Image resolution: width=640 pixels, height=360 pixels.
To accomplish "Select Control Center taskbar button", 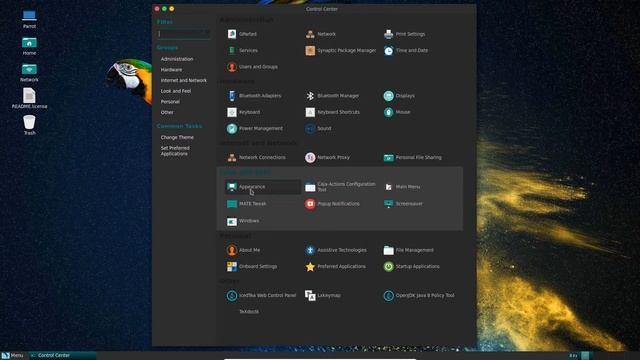I will [62, 356].
